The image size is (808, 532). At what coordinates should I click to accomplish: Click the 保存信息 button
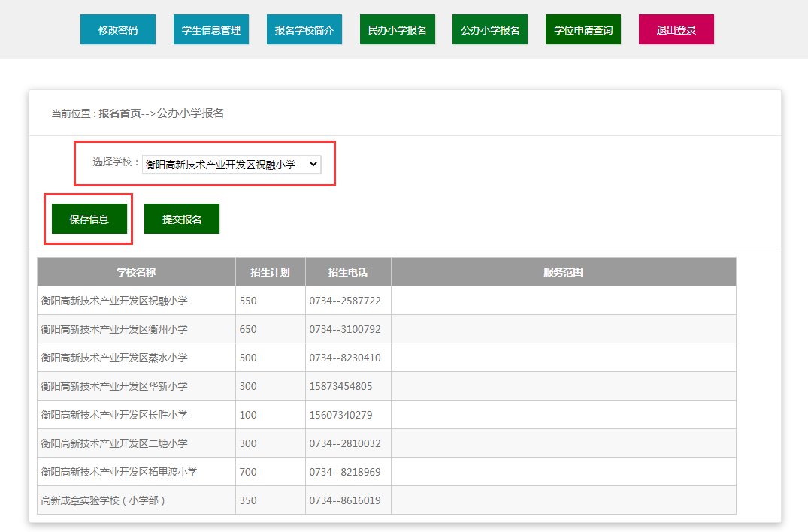click(89, 219)
